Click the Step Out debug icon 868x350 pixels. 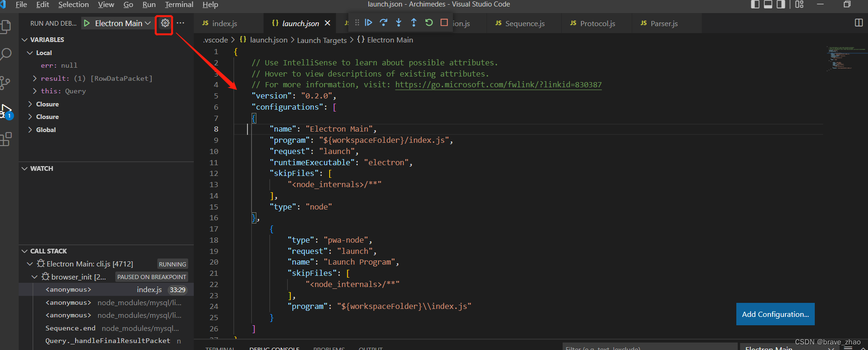pos(414,22)
